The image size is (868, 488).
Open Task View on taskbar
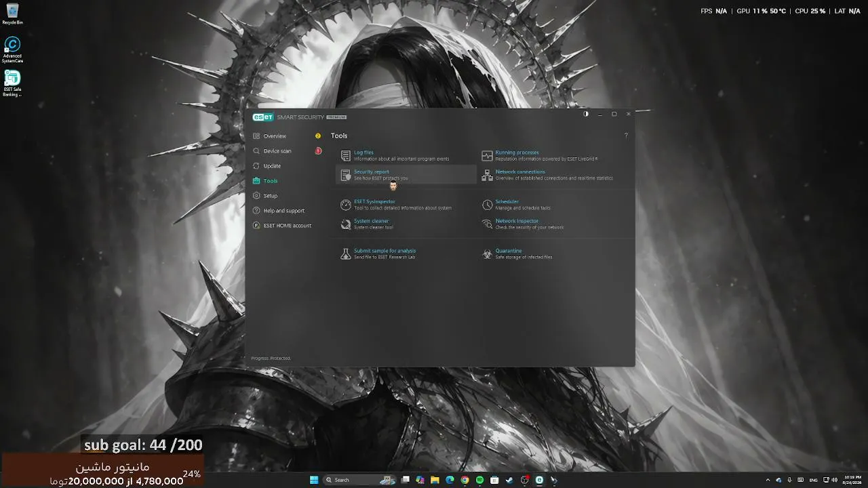[x=406, y=480]
